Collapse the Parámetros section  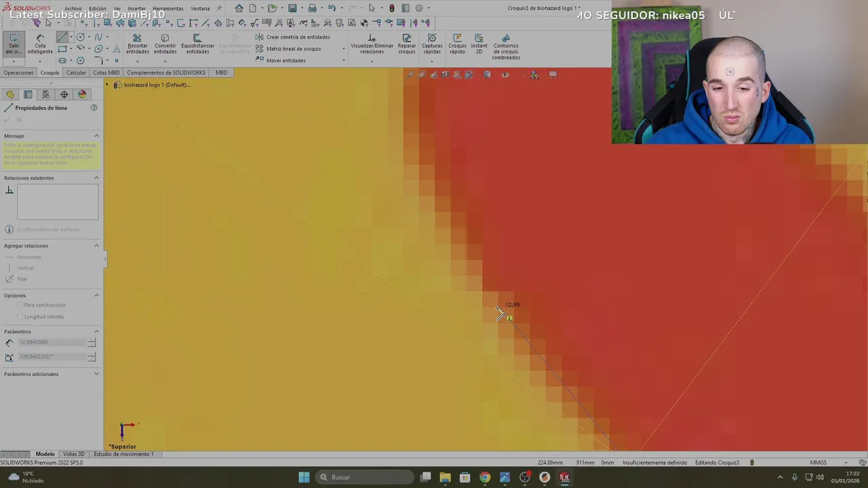(x=96, y=331)
